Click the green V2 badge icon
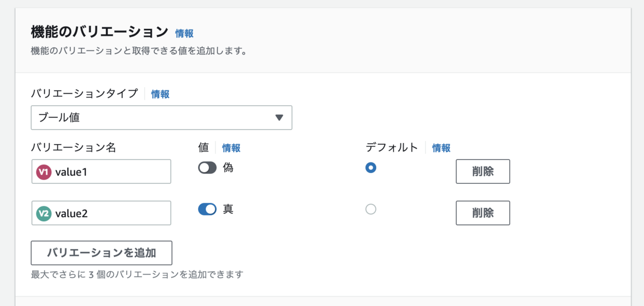Viewport: 644px width, 306px height. (44, 213)
